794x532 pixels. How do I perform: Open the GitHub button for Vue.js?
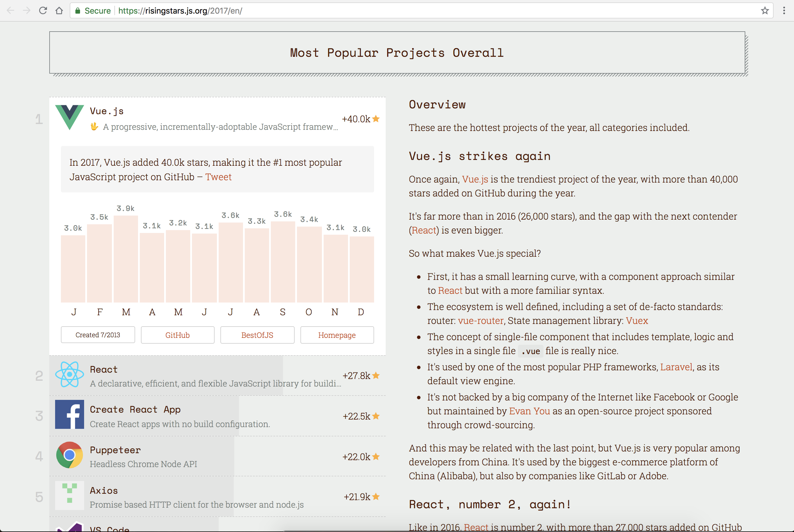[177, 335]
